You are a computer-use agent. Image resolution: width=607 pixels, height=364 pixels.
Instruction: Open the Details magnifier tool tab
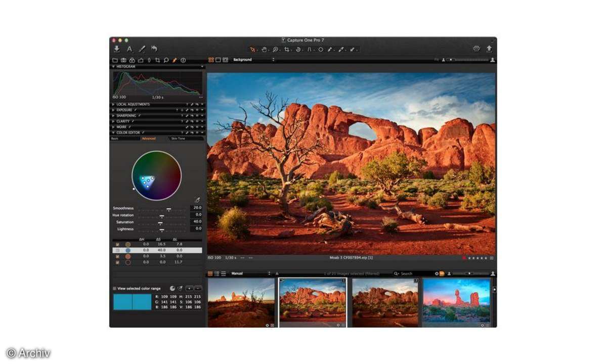point(166,60)
